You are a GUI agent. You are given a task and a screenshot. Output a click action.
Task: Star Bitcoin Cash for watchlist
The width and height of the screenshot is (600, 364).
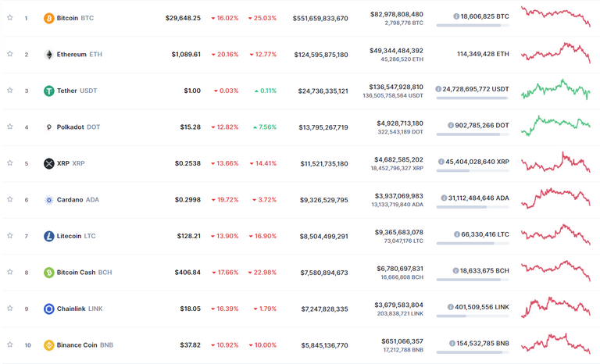click(10, 272)
